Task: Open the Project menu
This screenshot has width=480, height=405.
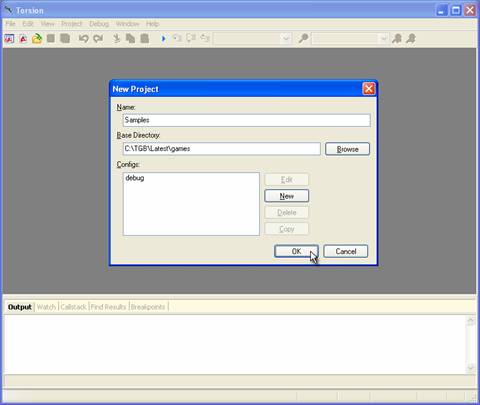Action: click(x=72, y=24)
